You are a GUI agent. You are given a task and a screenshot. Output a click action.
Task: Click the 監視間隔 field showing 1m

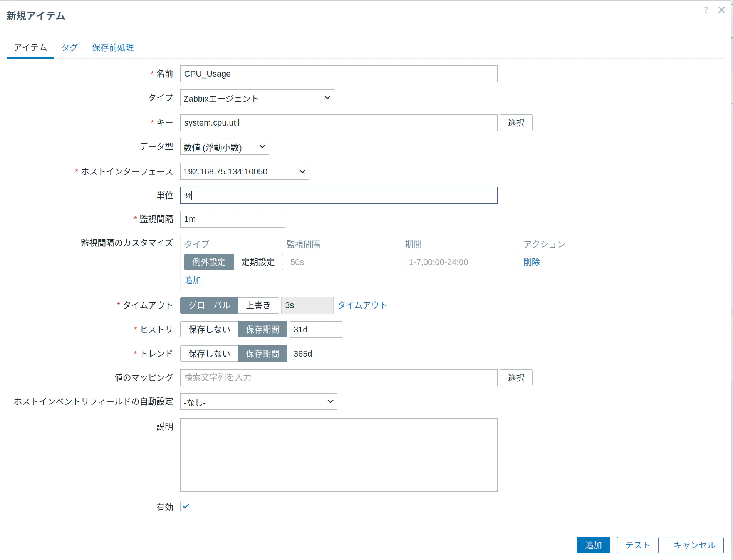(233, 219)
